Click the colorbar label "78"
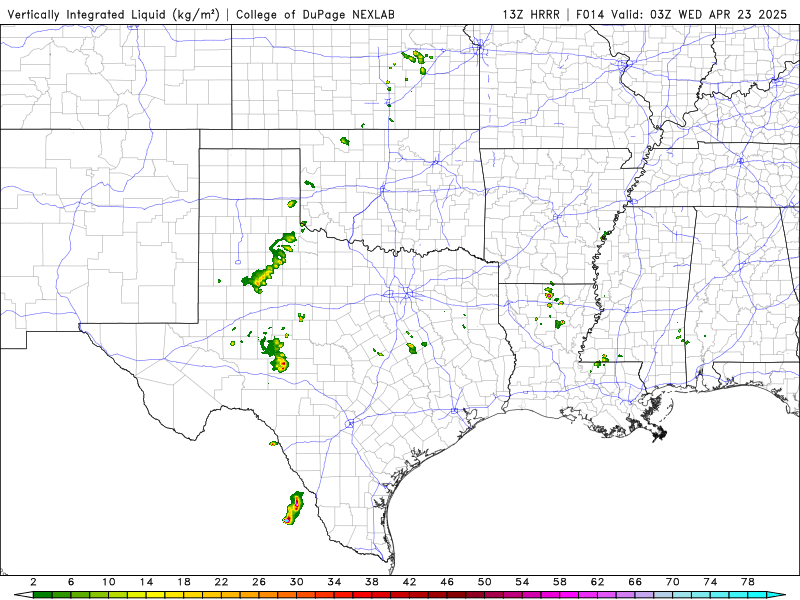Screen dimensions: 800x600 (x=748, y=582)
